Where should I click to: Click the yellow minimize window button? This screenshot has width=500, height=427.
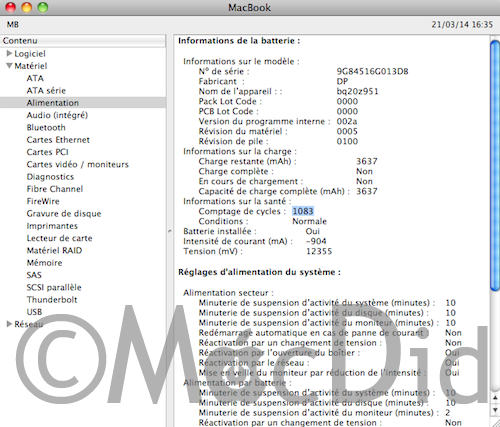(x=27, y=7)
